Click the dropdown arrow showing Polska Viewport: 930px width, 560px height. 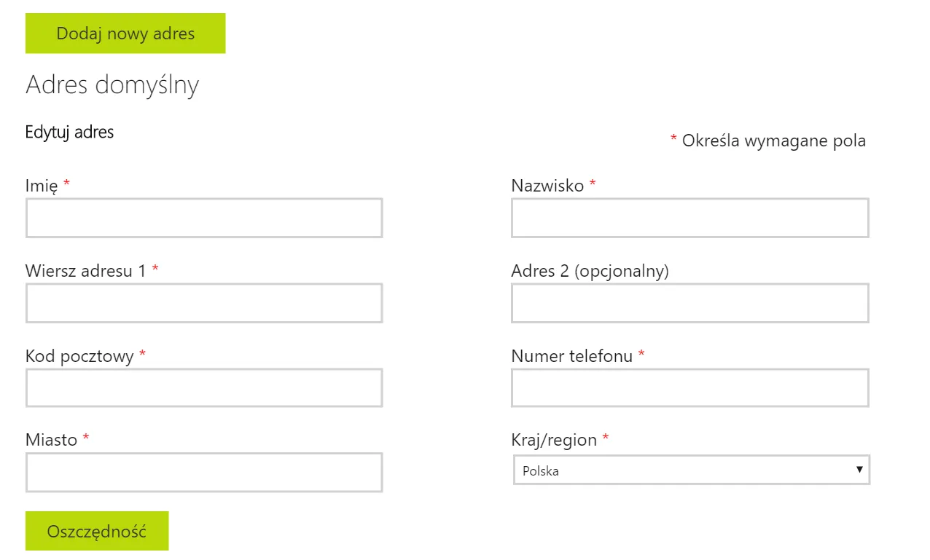point(860,470)
